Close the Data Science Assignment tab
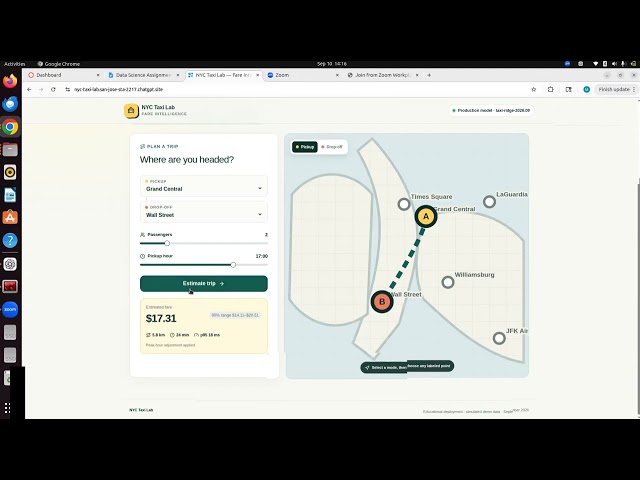This screenshot has width=640, height=480. pos(178,75)
